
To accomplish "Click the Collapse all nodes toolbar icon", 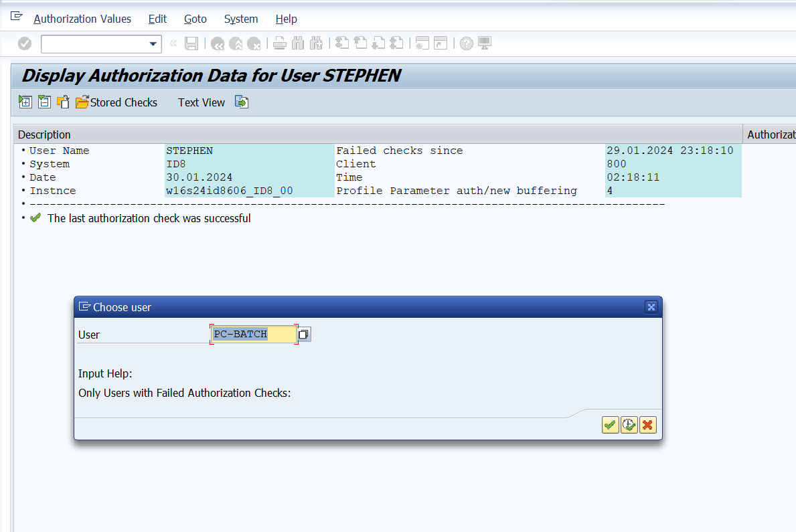I will pyautogui.click(x=44, y=102).
